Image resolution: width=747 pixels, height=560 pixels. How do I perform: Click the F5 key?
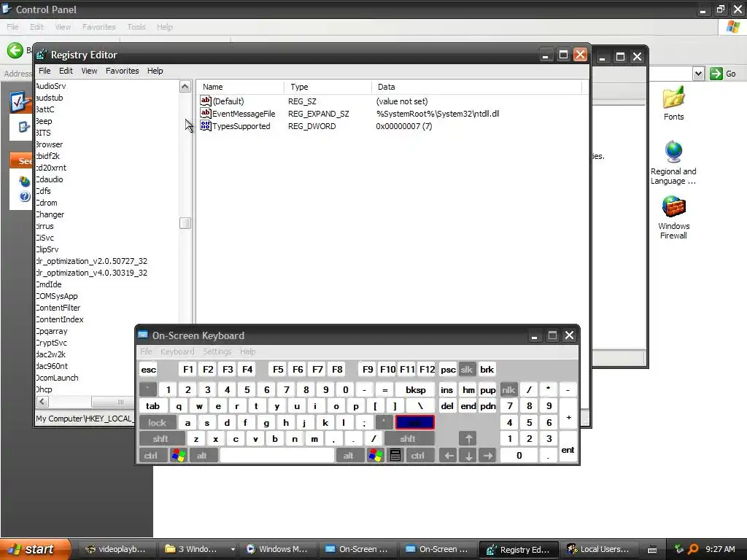278,370
